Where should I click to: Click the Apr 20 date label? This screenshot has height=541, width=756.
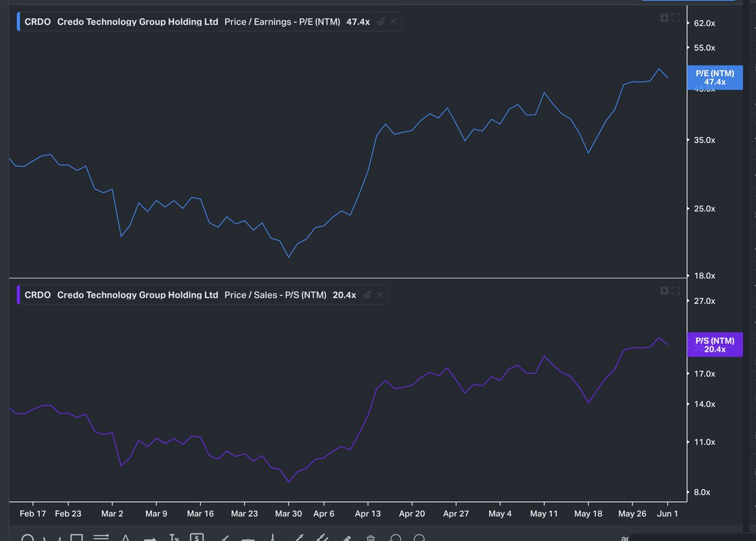(412, 514)
